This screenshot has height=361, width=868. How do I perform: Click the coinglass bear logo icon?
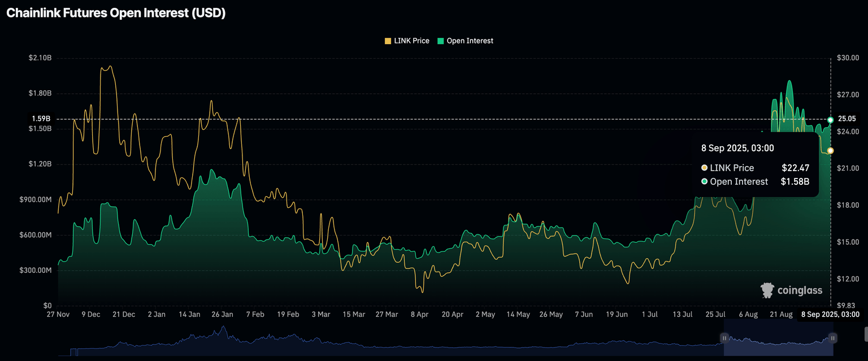pos(767,290)
